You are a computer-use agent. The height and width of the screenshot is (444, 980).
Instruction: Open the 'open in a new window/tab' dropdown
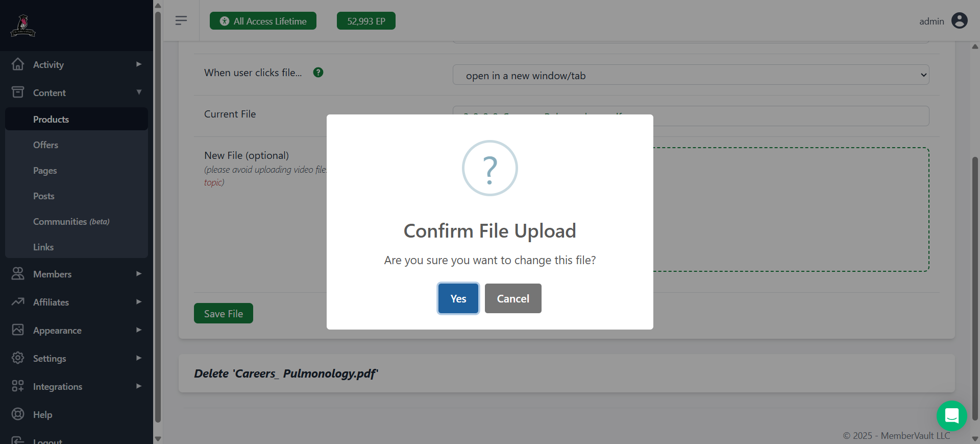(x=691, y=75)
